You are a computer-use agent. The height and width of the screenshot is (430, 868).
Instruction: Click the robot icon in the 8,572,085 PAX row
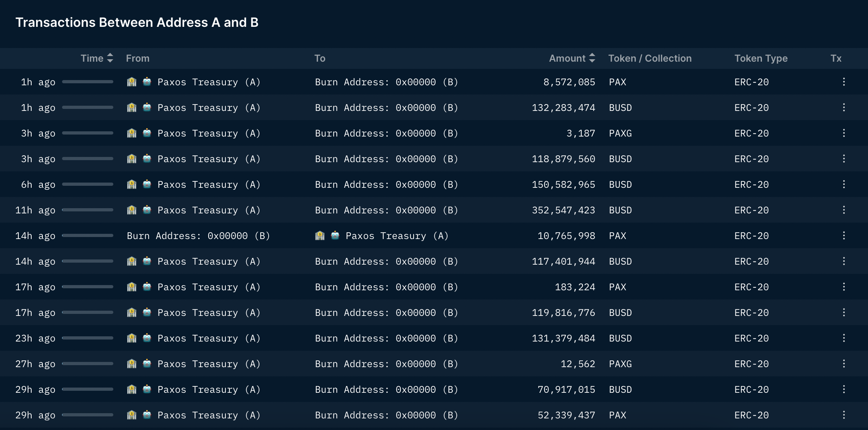(x=147, y=82)
